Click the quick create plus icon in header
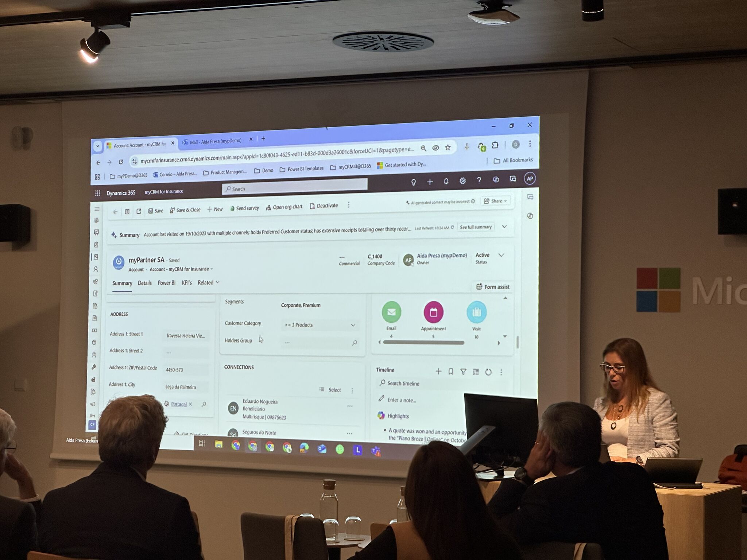The width and height of the screenshot is (747, 560). (430, 182)
